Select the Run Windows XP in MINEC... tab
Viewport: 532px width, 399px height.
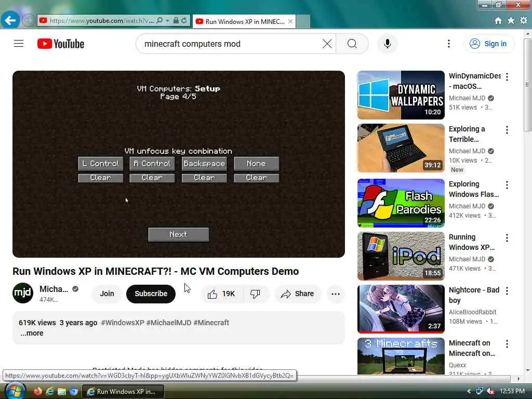pyautogui.click(x=244, y=21)
